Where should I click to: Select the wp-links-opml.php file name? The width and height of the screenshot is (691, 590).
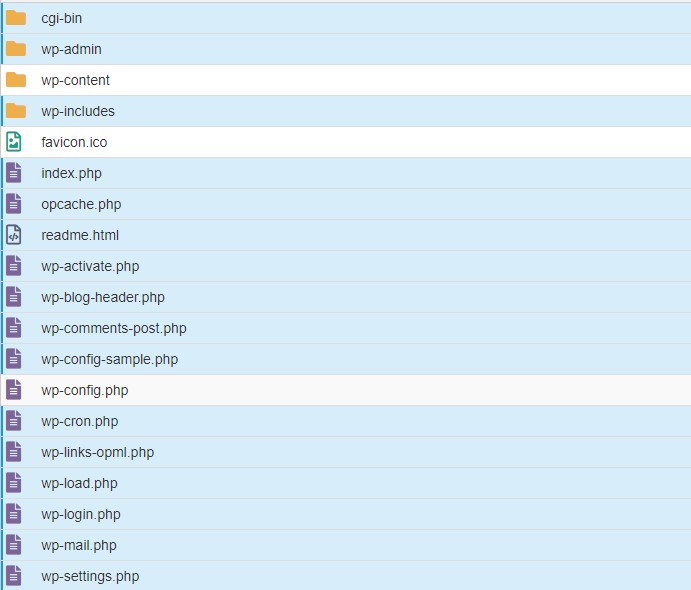coord(98,453)
